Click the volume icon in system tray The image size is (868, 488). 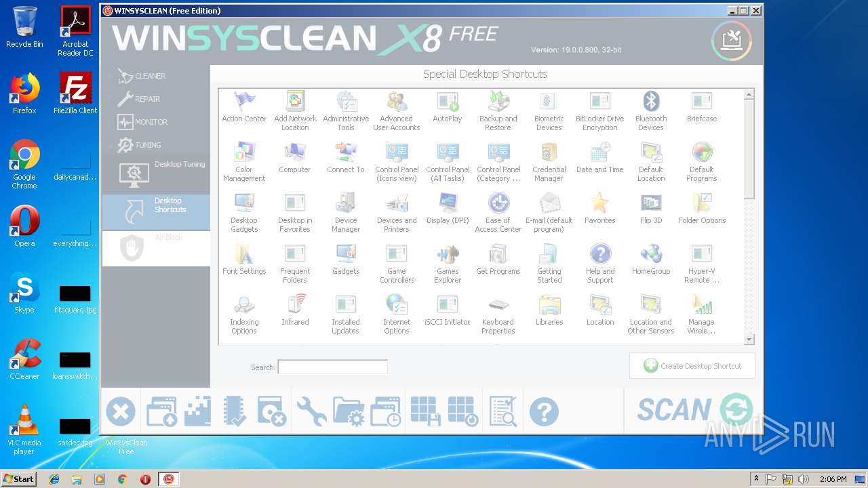click(x=803, y=479)
